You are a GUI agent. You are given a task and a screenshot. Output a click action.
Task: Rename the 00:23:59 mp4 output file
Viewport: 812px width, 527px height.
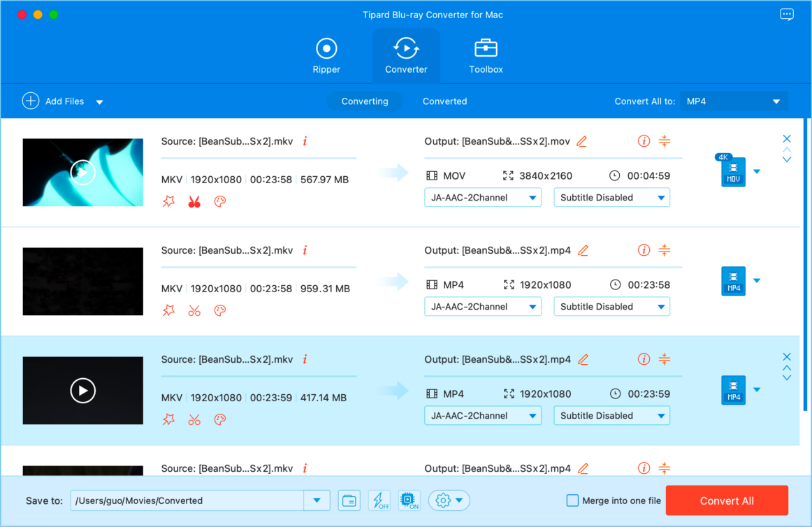click(583, 359)
